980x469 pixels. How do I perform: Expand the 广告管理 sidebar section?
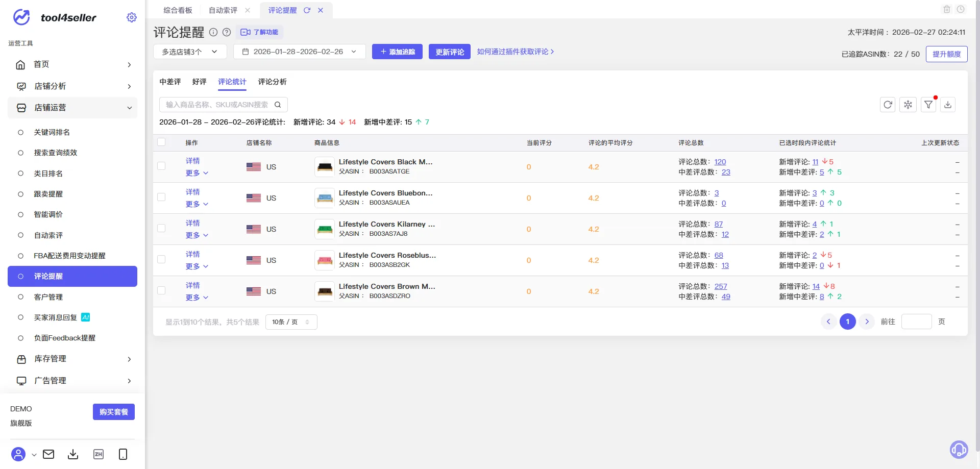coord(72,381)
